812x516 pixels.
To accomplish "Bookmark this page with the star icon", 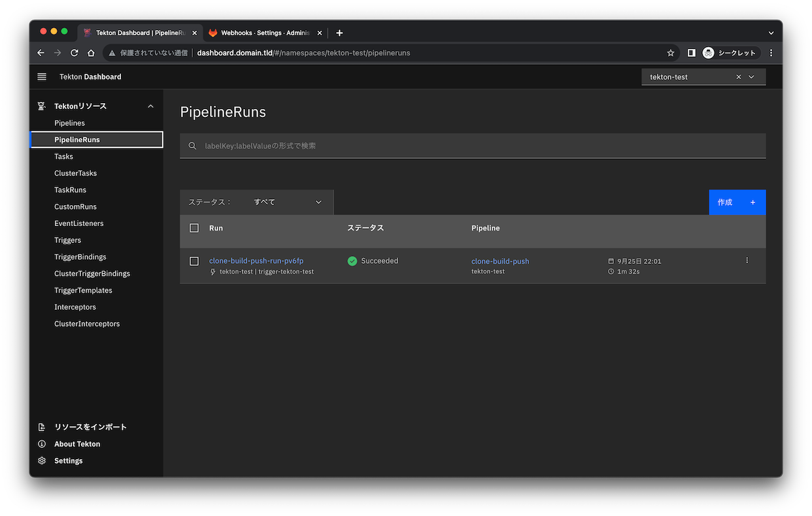I will click(671, 53).
